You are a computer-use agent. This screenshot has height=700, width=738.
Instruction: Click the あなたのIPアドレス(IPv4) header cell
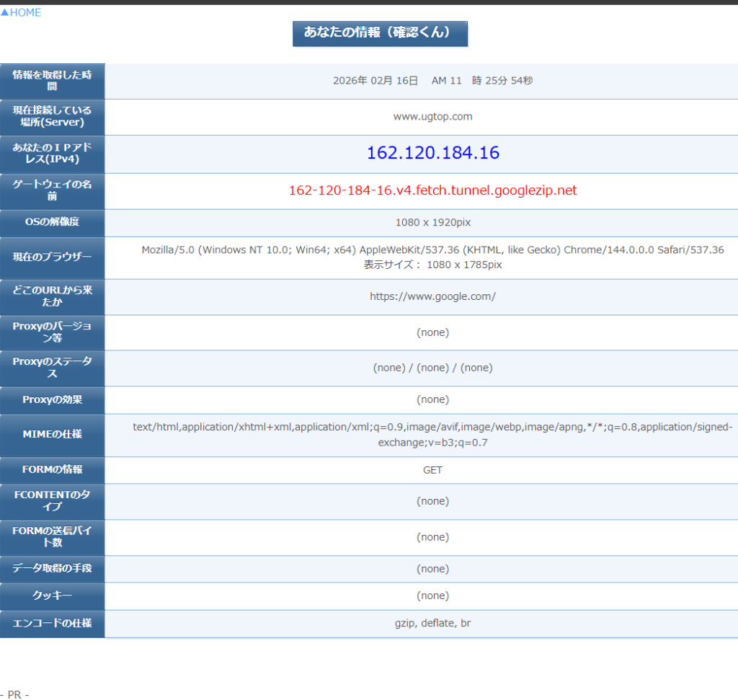pos(52,154)
